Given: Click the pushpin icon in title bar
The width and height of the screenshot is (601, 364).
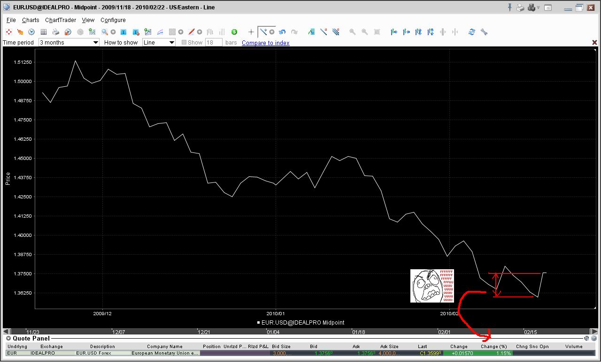Looking at the screenshot, I should pos(510,8).
